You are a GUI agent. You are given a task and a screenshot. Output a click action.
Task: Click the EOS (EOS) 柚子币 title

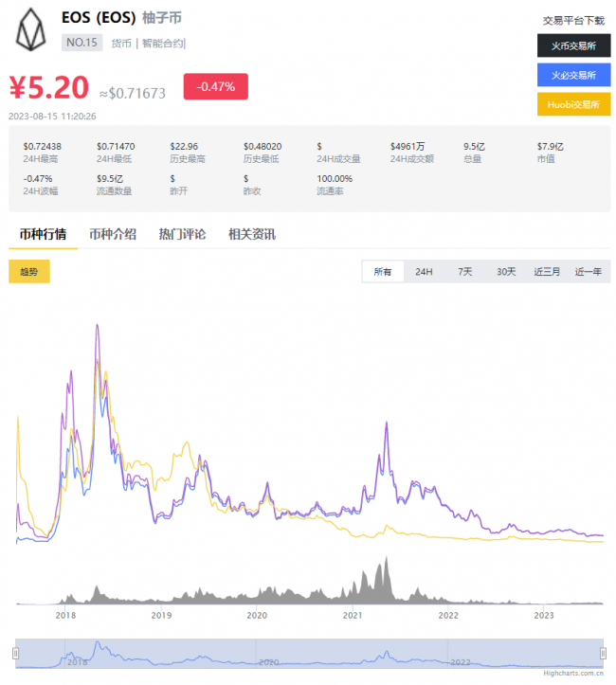pos(121,17)
